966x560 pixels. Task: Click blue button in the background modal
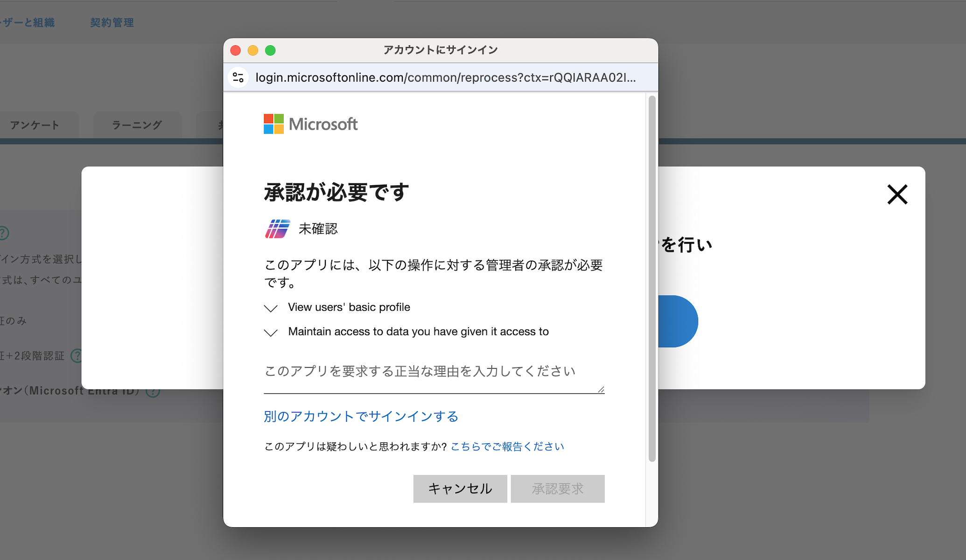pos(678,321)
